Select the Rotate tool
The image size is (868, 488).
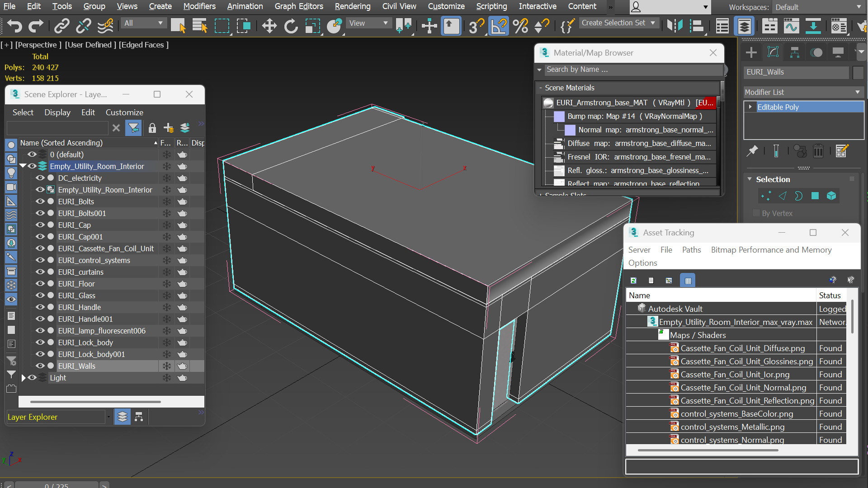291,26
